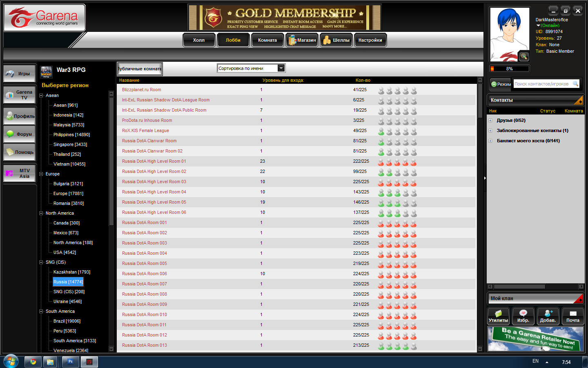Viewport: 588px width, 368px height.
Task: Open the online status dropdown arrow
Action: click(x=538, y=25)
